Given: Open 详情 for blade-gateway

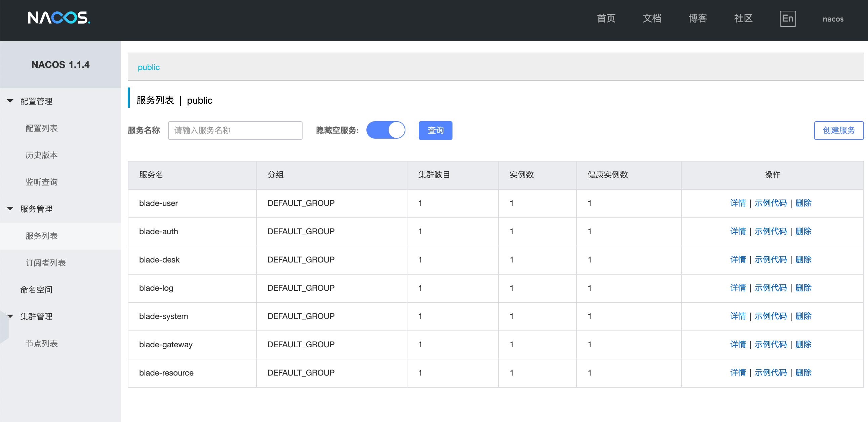Looking at the screenshot, I should point(738,344).
